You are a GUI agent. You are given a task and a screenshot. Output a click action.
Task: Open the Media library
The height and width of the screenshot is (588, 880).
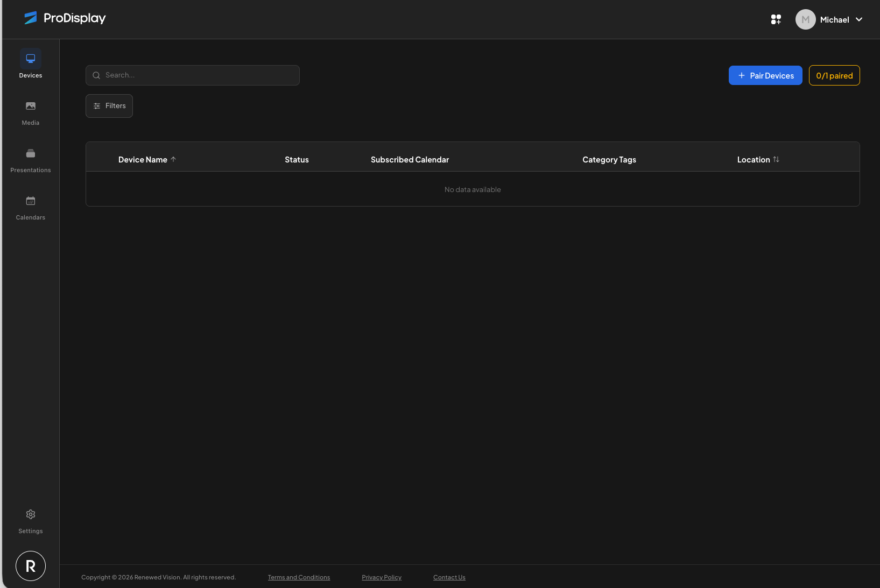point(31,112)
